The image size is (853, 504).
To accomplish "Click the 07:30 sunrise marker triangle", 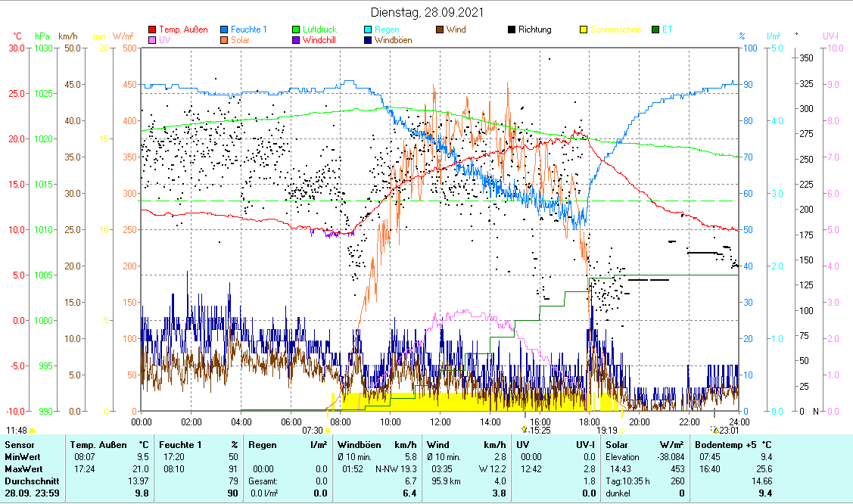I will (328, 431).
